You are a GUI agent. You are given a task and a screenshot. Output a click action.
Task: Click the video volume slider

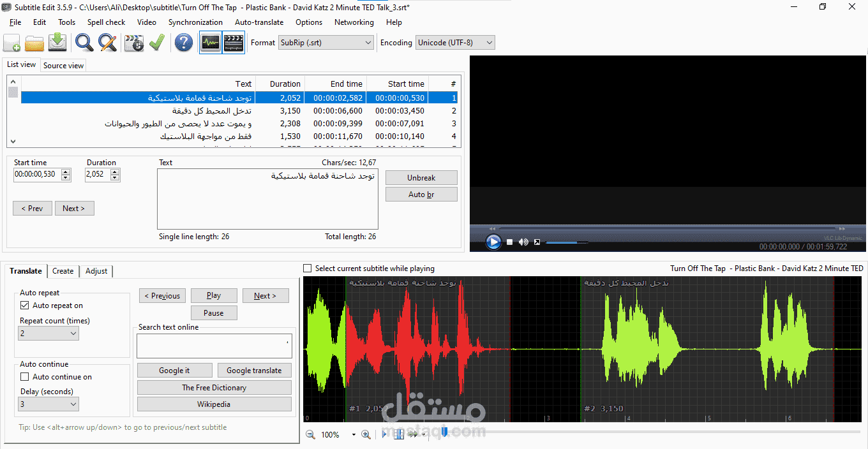point(567,242)
